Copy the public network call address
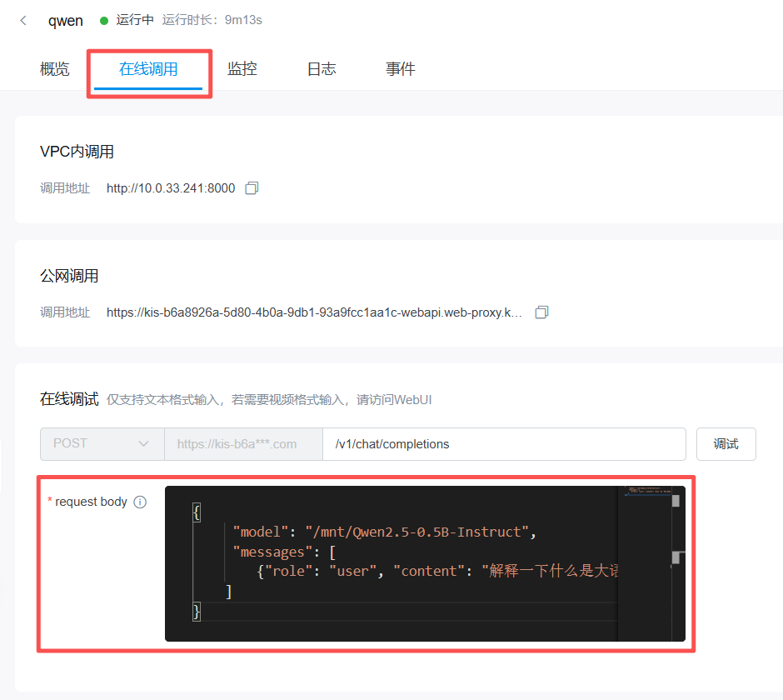This screenshot has width=783, height=700. [541, 312]
